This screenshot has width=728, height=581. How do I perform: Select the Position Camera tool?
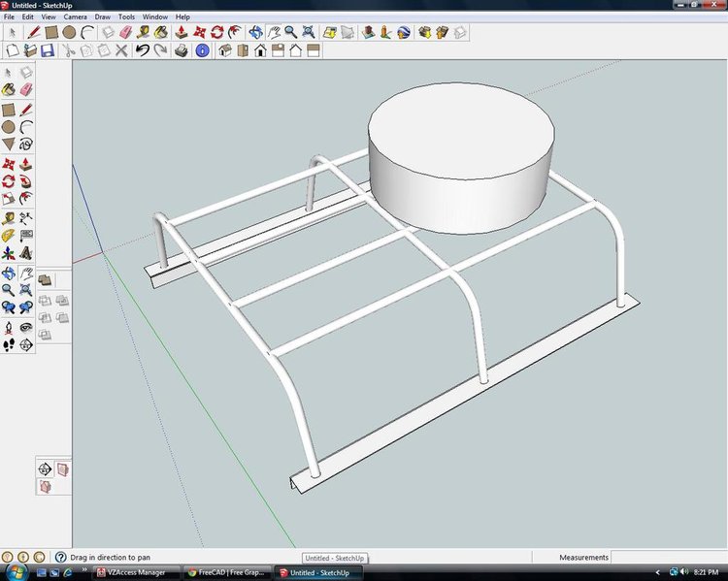pos(9,328)
